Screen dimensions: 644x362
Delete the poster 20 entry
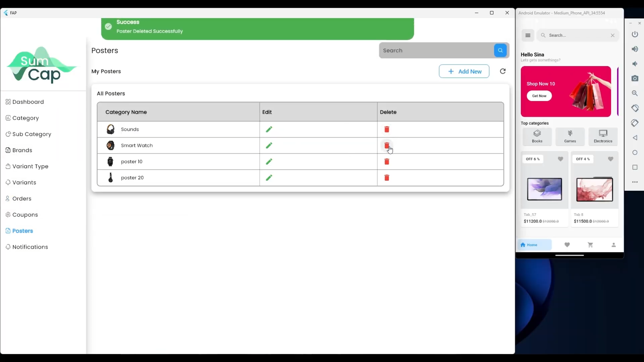pyautogui.click(x=386, y=178)
